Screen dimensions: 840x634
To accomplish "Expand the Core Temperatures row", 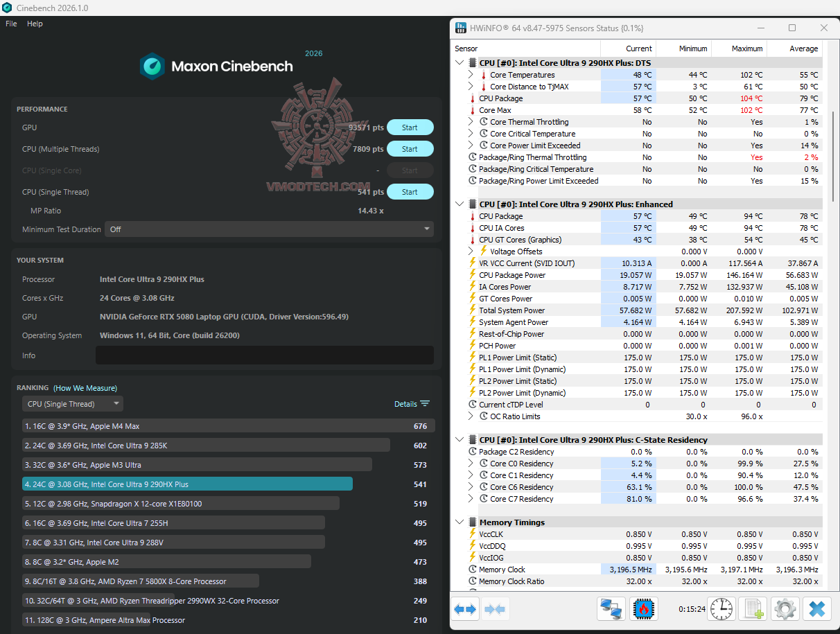I will pyautogui.click(x=471, y=75).
